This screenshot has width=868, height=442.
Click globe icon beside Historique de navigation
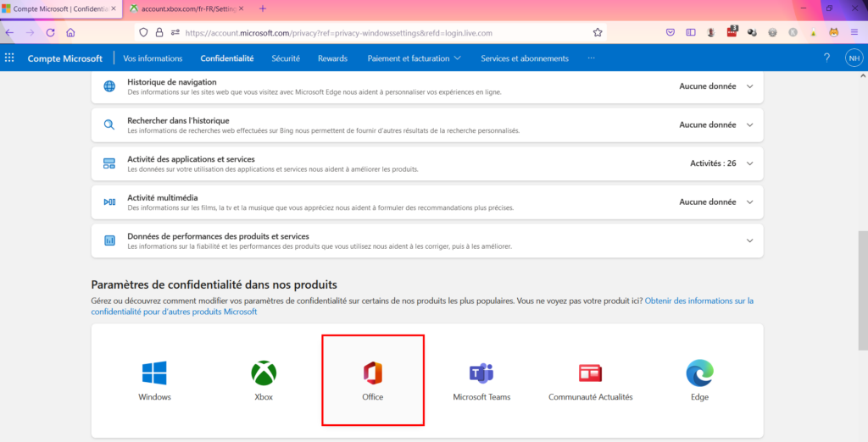tap(109, 86)
